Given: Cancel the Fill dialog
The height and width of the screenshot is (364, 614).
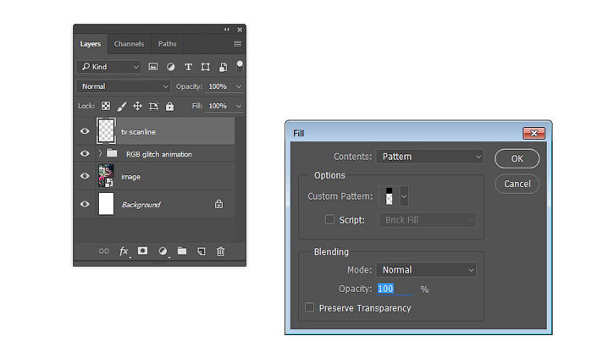Looking at the screenshot, I should click(x=517, y=184).
